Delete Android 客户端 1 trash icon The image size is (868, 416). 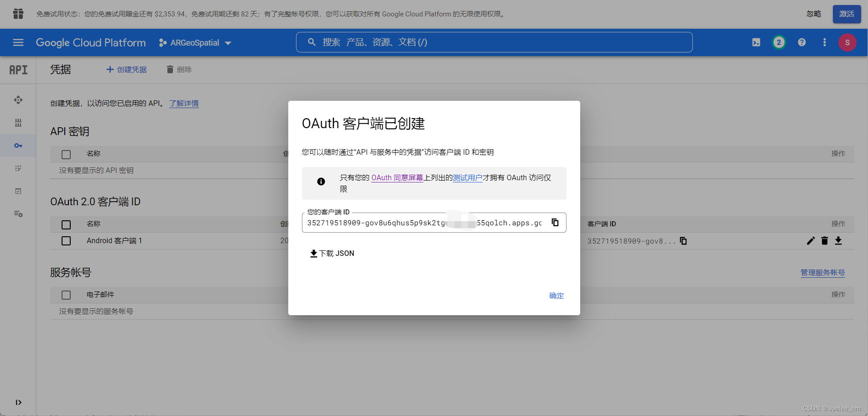coord(825,241)
